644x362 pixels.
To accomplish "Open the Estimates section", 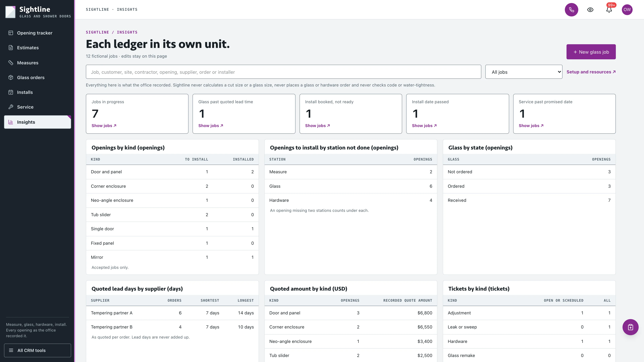I will coord(38,48).
